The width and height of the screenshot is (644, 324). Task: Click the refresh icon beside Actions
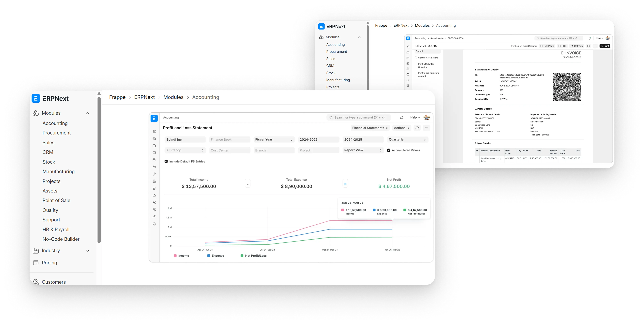tap(417, 128)
